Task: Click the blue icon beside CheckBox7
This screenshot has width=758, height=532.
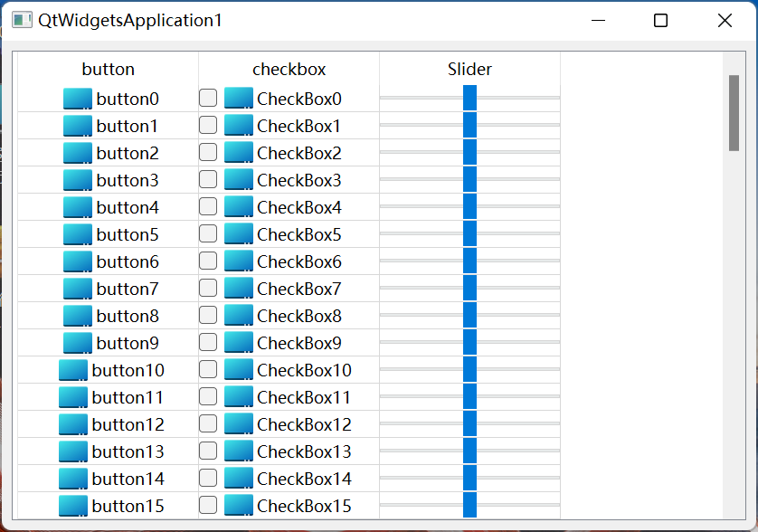Action: pos(239,289)
